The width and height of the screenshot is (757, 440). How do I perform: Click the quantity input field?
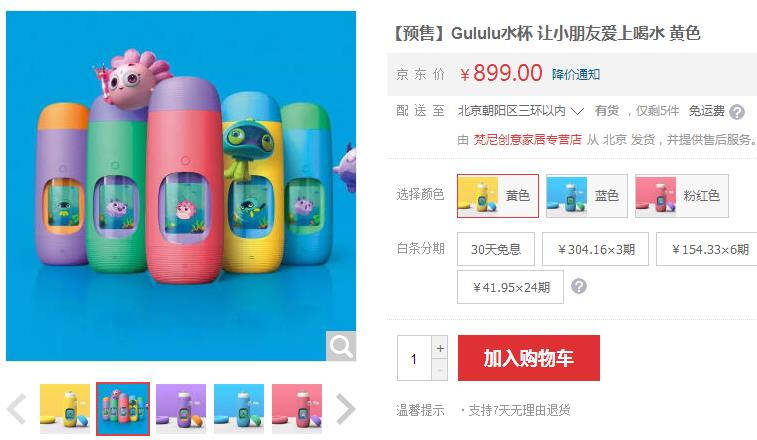(414, 358)
